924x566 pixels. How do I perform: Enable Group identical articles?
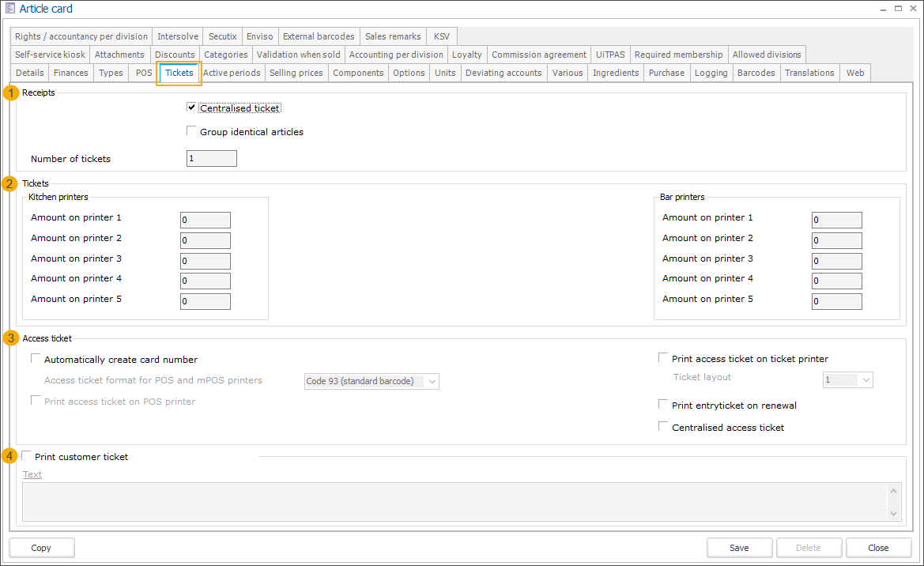pyautogui.click(x=191, y=131)
